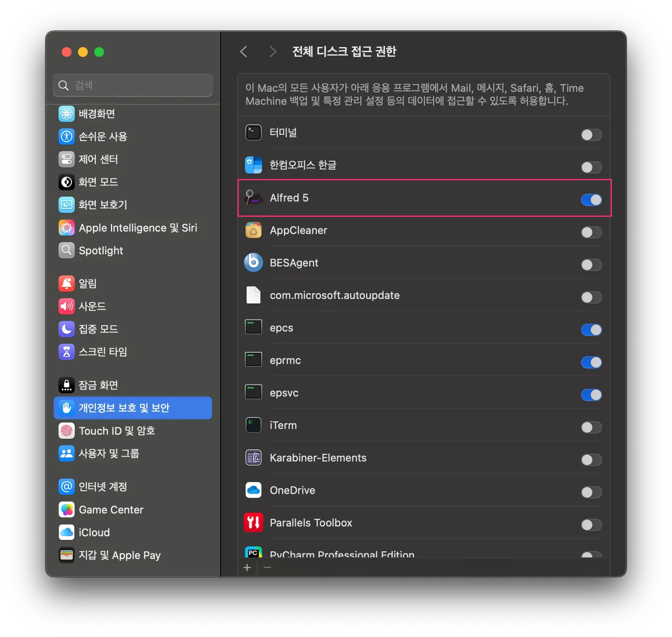Click the OneDrive cloud icon

[254, 490]
